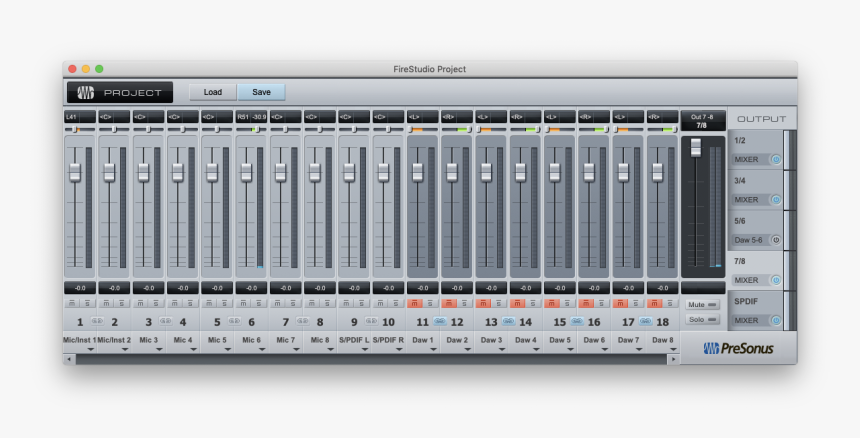Viewport: 860px width, 438px height.
Task: Click the channel 1 volume fader handle
Action: pos(75,172)
